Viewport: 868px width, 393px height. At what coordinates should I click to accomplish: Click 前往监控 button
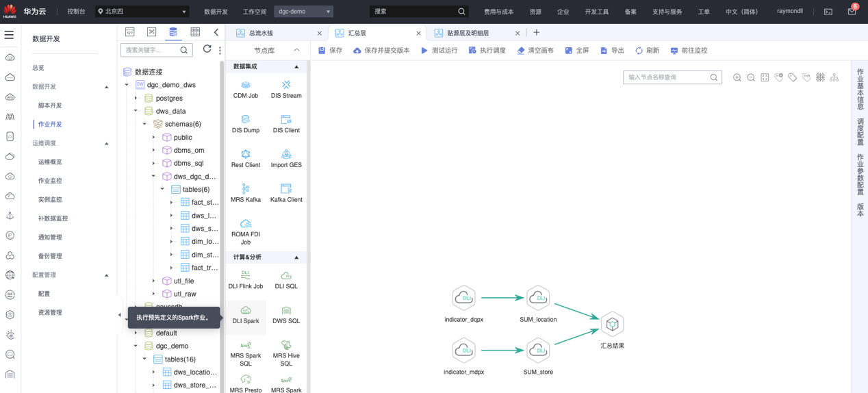pos(689,51)
